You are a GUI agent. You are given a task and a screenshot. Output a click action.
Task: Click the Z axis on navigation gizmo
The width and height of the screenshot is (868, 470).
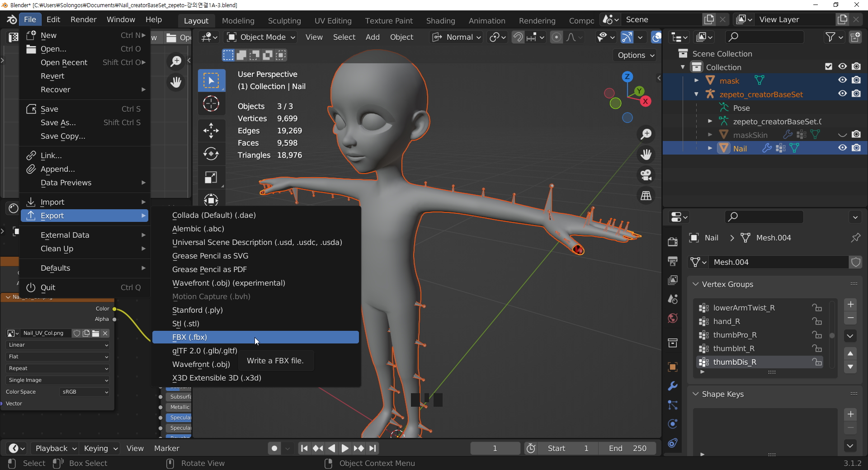[x=627, y=76]
